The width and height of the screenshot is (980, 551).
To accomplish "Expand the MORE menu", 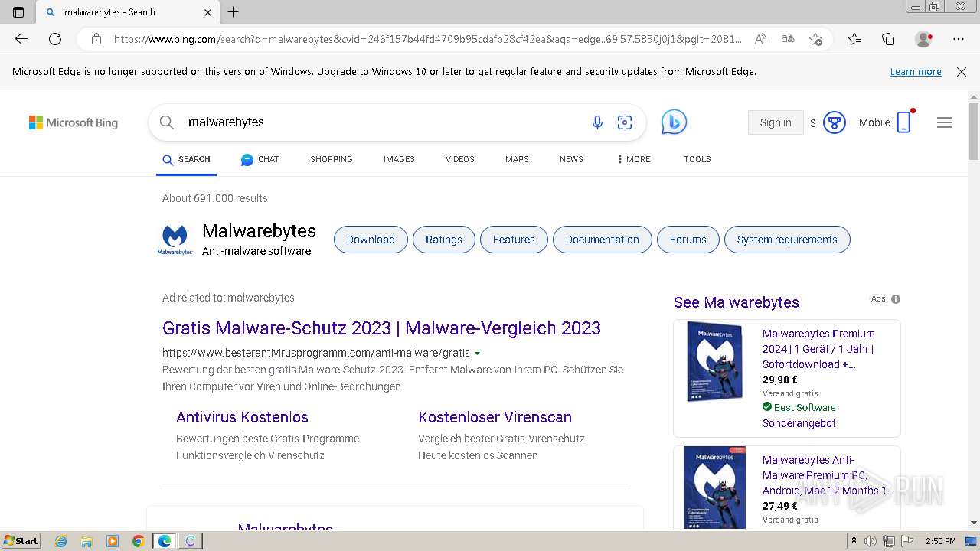I will tap(633, 159).
